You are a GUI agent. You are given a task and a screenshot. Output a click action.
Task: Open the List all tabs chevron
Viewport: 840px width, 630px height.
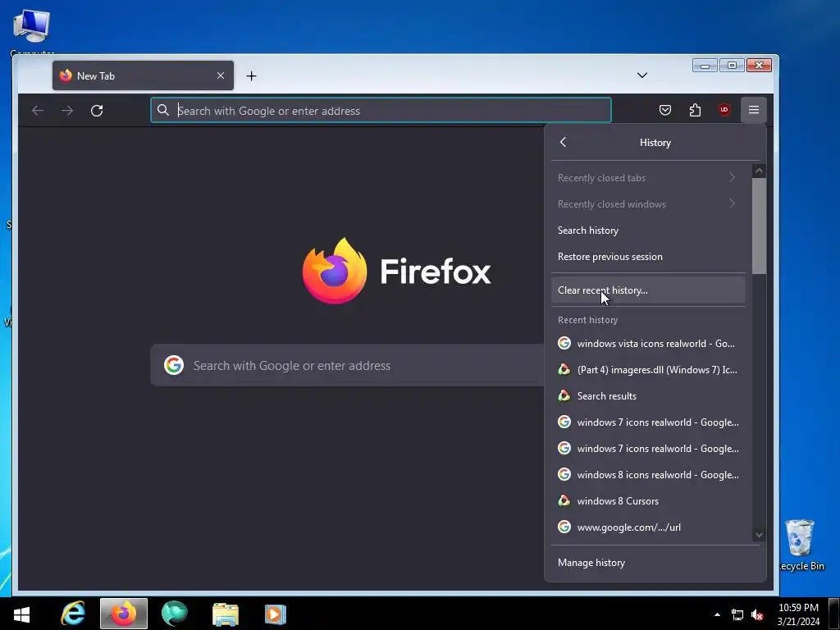click(642, 75)
